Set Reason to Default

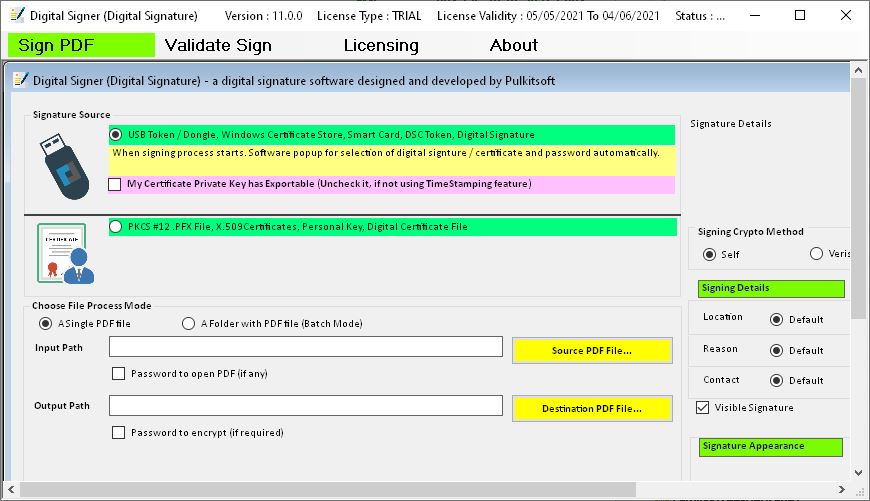(776, 351)
